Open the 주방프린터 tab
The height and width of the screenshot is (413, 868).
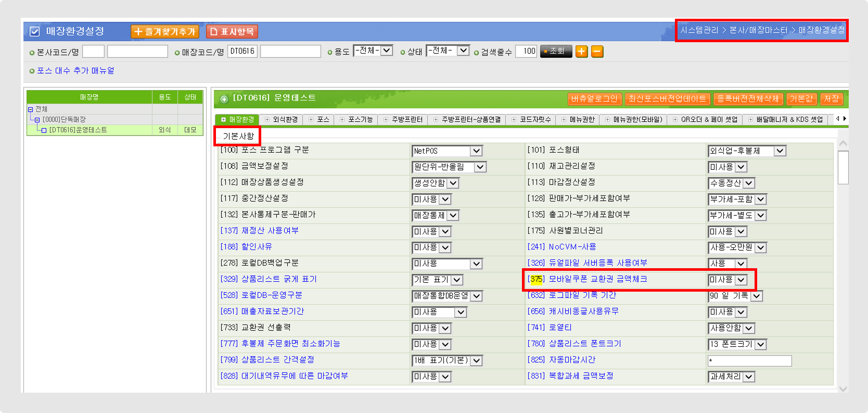[x=403, y=119]
